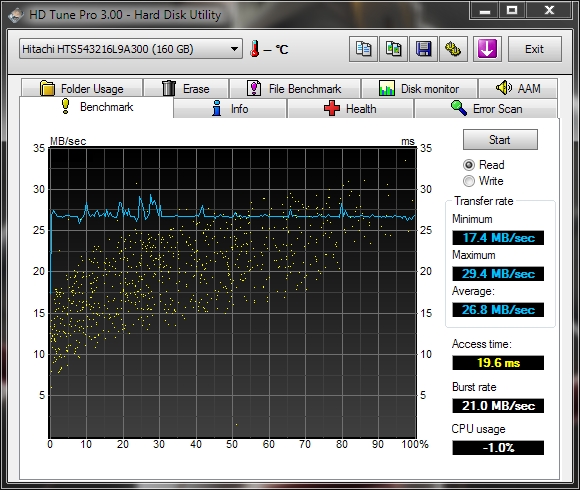Click the thermometer temperature icon
Viewport: 580px width, 490px height.
click(254, 49)
